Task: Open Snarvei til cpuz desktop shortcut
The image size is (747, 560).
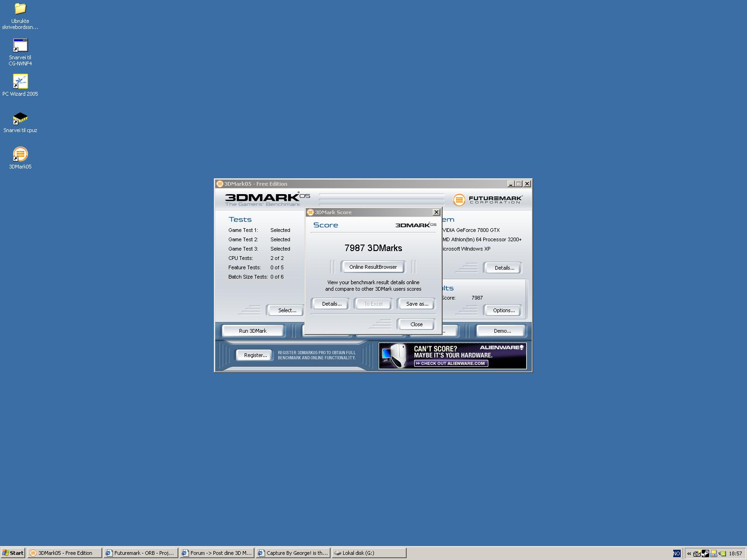Action: 20,122
